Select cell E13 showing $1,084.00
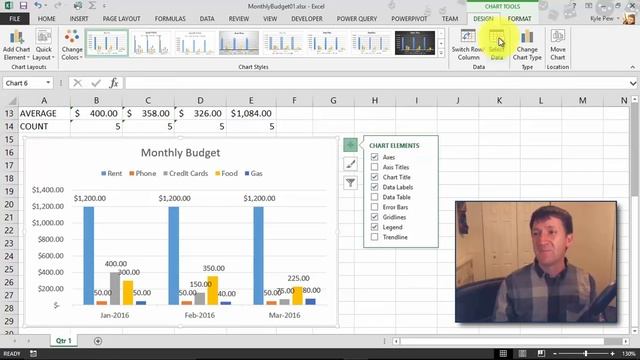The width and height of the screenshot is (640, 360). (251, 113)
